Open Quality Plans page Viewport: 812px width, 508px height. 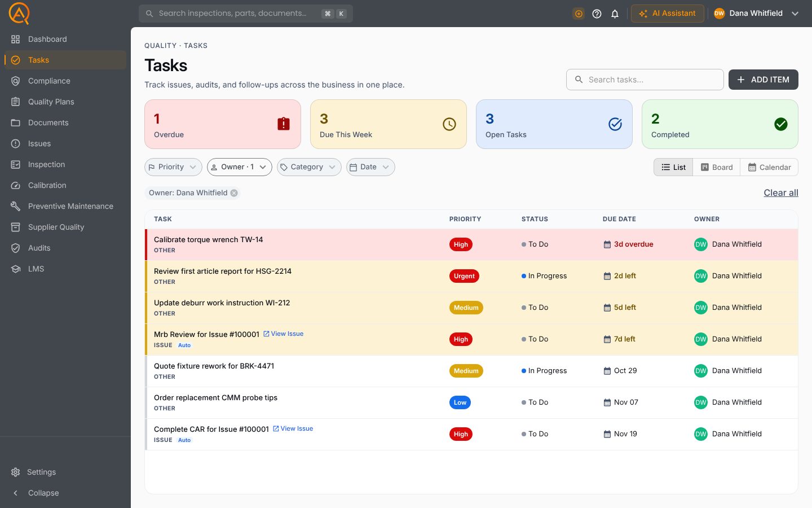(65, 102)
